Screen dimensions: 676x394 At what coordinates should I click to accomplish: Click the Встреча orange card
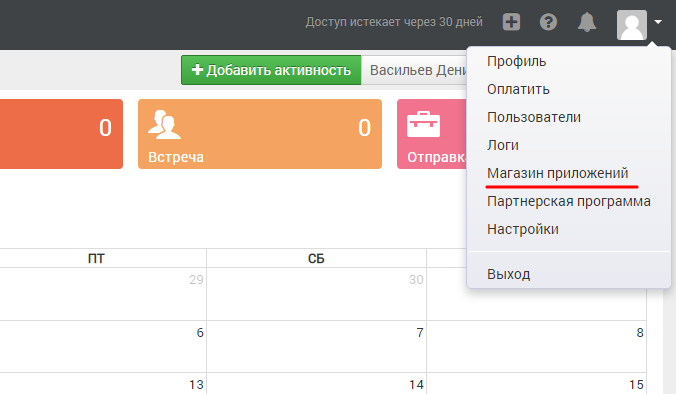coord(260,134)
